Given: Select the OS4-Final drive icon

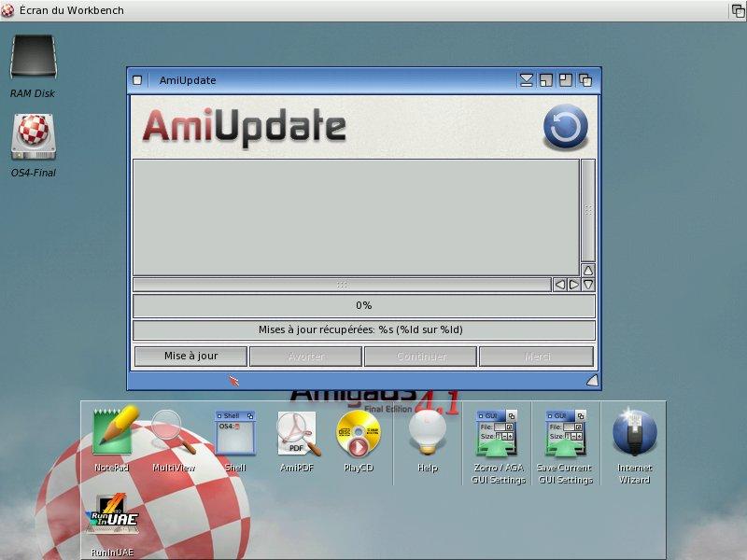Looking at the screenshot, I should (34, 137).
